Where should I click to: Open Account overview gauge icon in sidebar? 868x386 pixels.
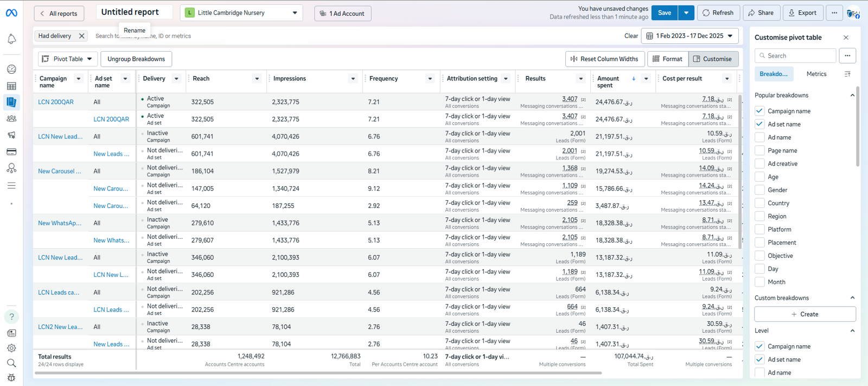pyautogui.click(x=11, y=69)
